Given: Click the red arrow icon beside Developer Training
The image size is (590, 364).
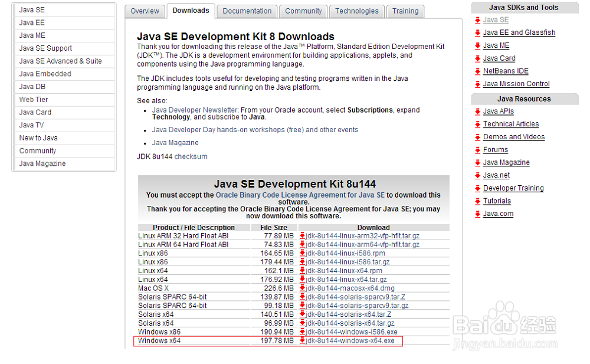Looking at the screenshot, I should pyautogui.click(x=477, y=188).
